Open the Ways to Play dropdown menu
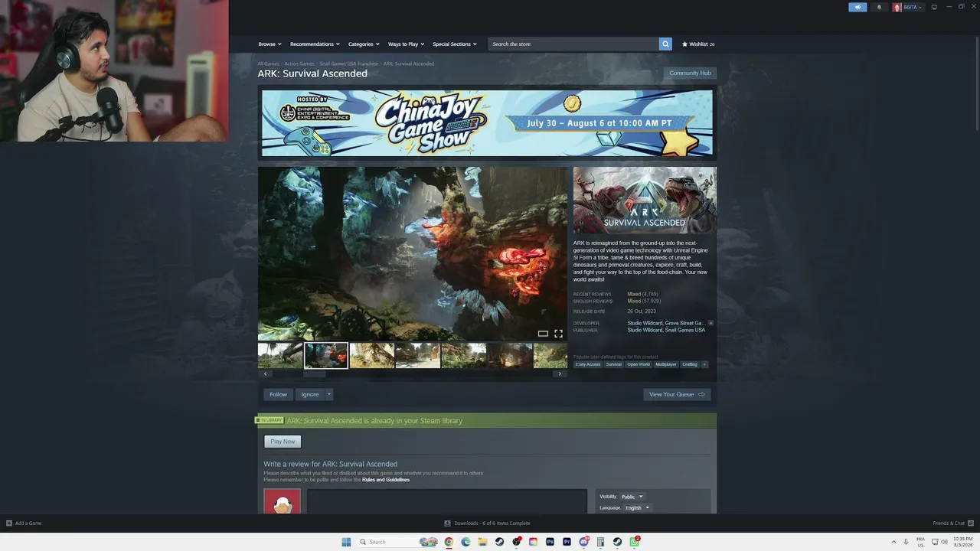 (406, 44)
